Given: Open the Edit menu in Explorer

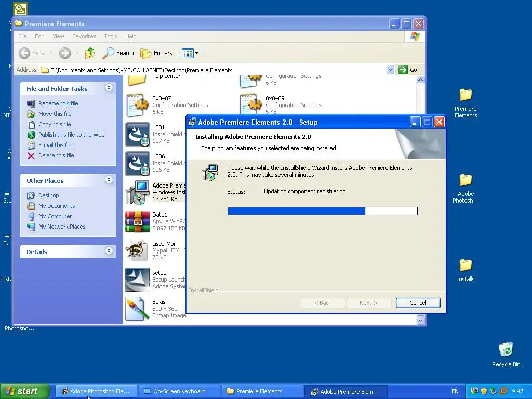Looking at the screenshot, I should (39, 36).
